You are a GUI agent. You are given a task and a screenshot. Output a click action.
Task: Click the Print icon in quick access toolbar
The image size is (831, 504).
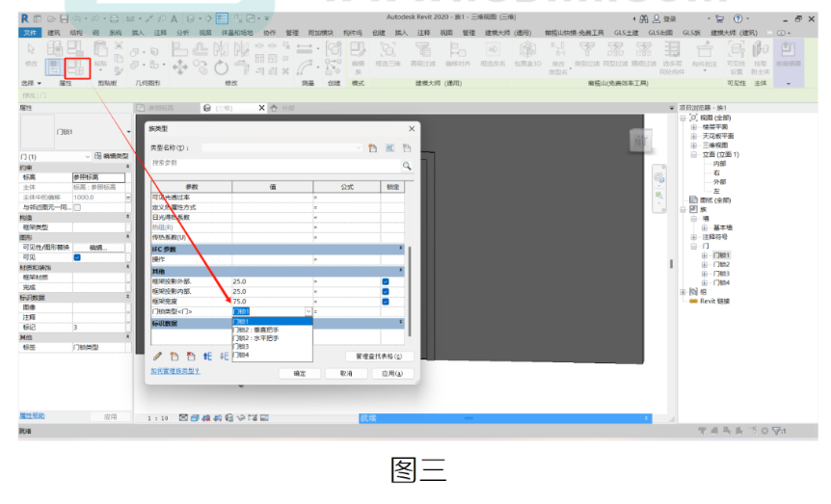(115, 19)
